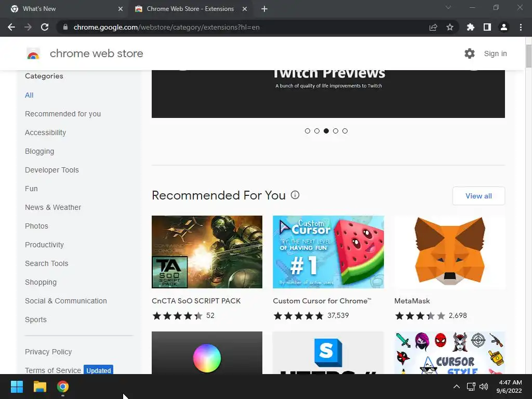
Task: Share this page icon in address bar
Action: 433,27
